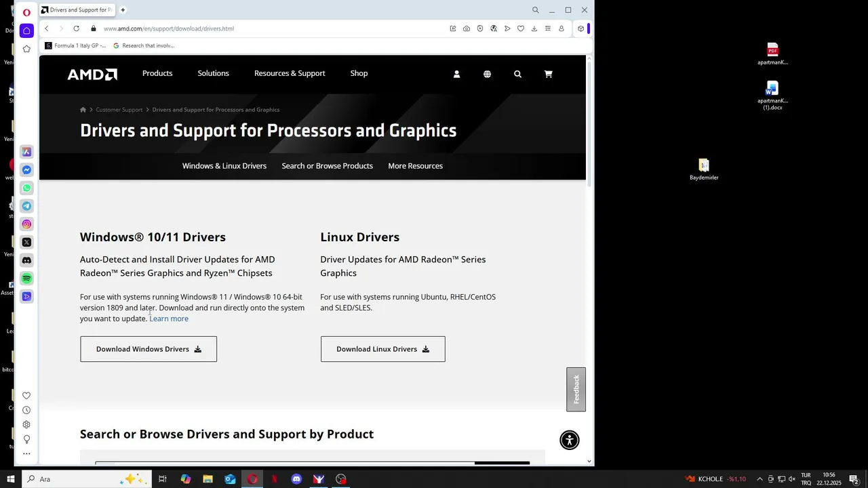
Task: Open Opera extensions cube icon
Action: [580, 28]
